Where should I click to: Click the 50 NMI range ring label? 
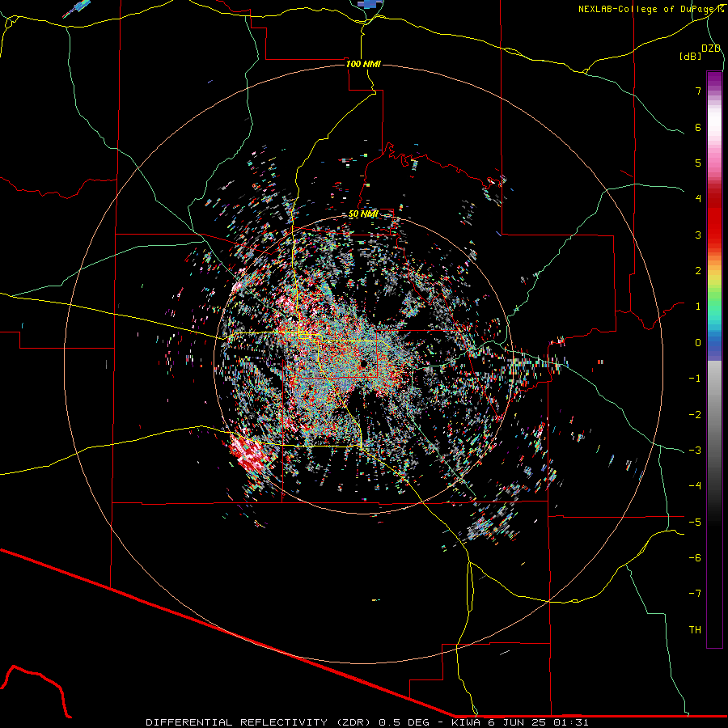click(363, 214)
